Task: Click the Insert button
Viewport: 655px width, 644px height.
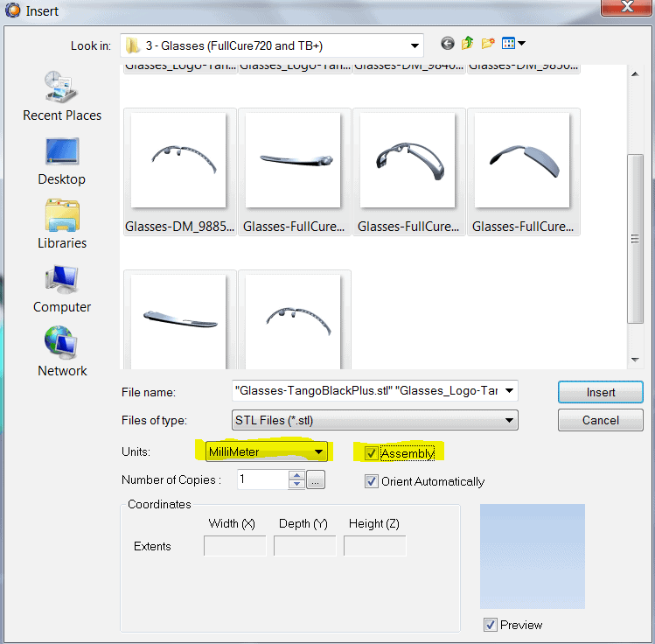Action: [x=600, y=392]
